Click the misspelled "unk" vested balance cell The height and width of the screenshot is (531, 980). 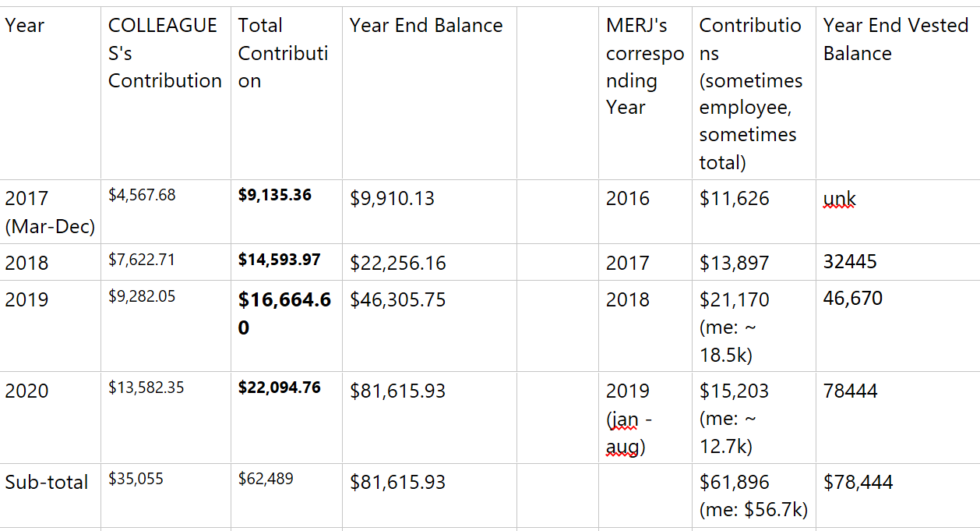point(840,199)
